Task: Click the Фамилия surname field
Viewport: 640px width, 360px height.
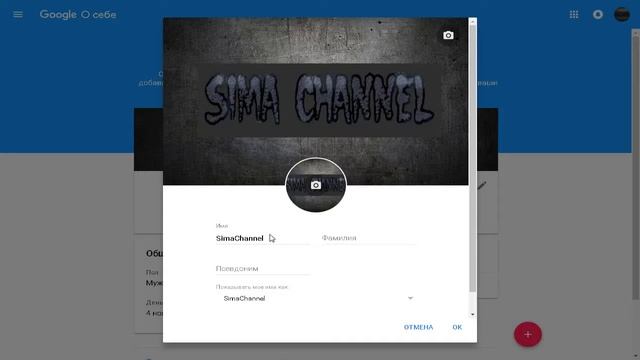Action: [369, 238]
